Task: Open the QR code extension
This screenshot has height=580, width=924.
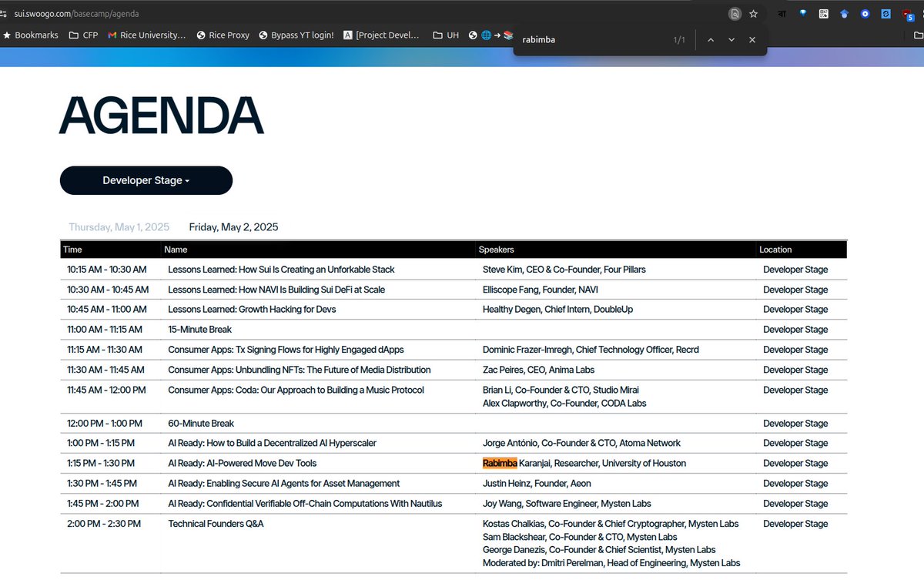Action: coord(824,14)
